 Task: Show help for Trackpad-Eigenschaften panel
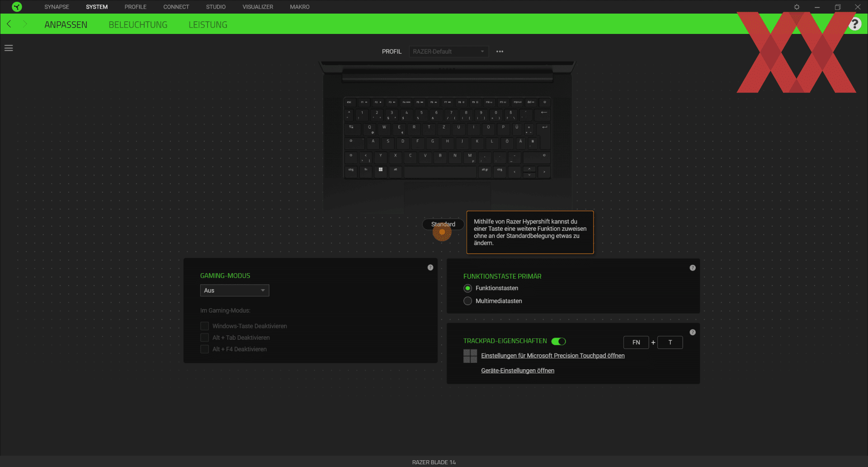[693, 332]
